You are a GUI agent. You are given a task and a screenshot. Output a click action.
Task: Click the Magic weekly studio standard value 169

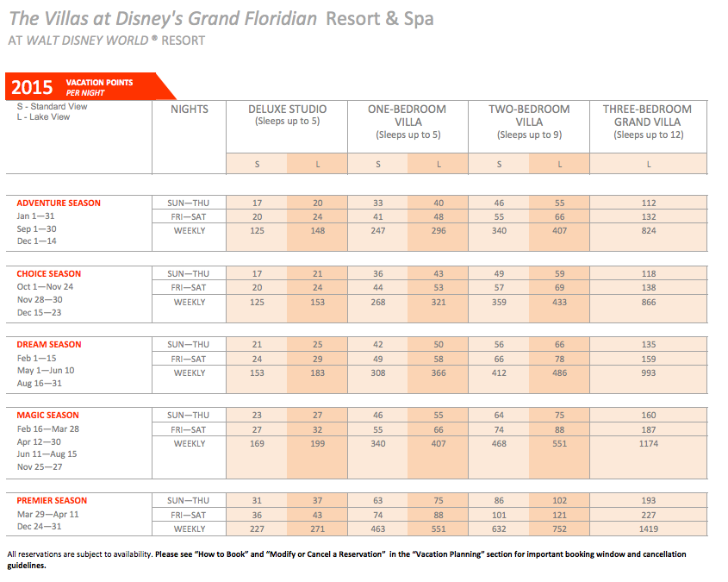point(257,443)
